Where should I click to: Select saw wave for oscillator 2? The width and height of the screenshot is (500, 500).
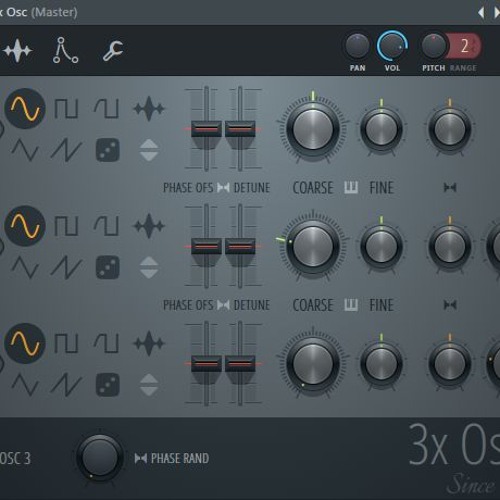[66, 268]
